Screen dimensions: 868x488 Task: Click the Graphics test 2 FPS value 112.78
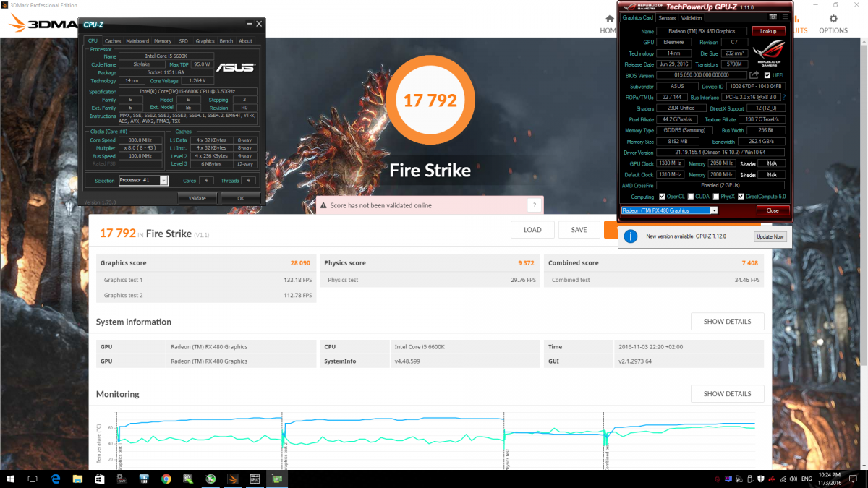pos(297,295)
